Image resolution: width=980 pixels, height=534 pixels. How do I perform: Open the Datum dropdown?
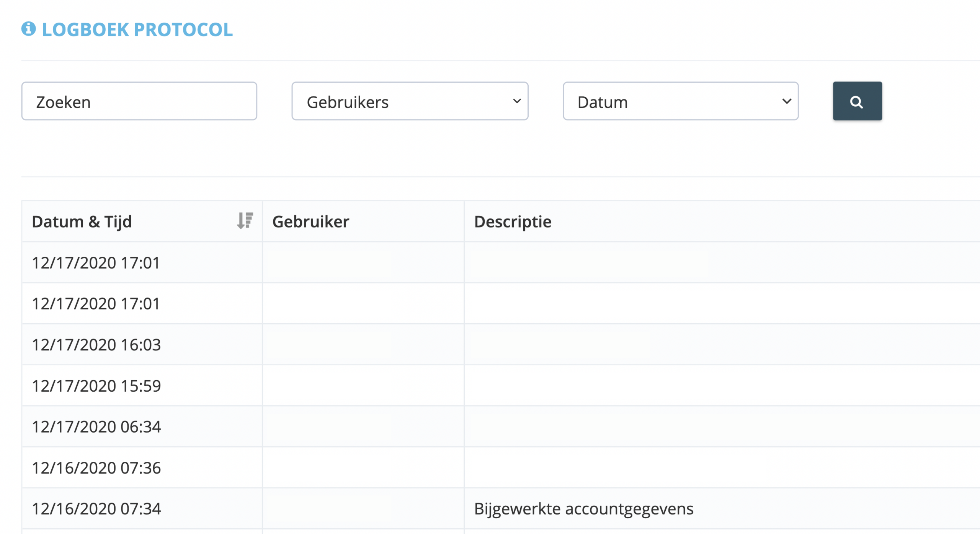680,101
